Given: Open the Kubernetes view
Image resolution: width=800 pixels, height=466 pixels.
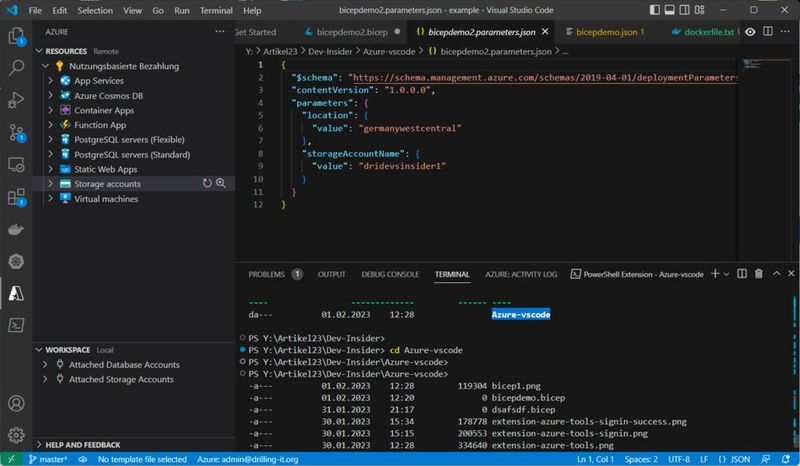Looking at the screenshot, I should (x=16, y=261).
